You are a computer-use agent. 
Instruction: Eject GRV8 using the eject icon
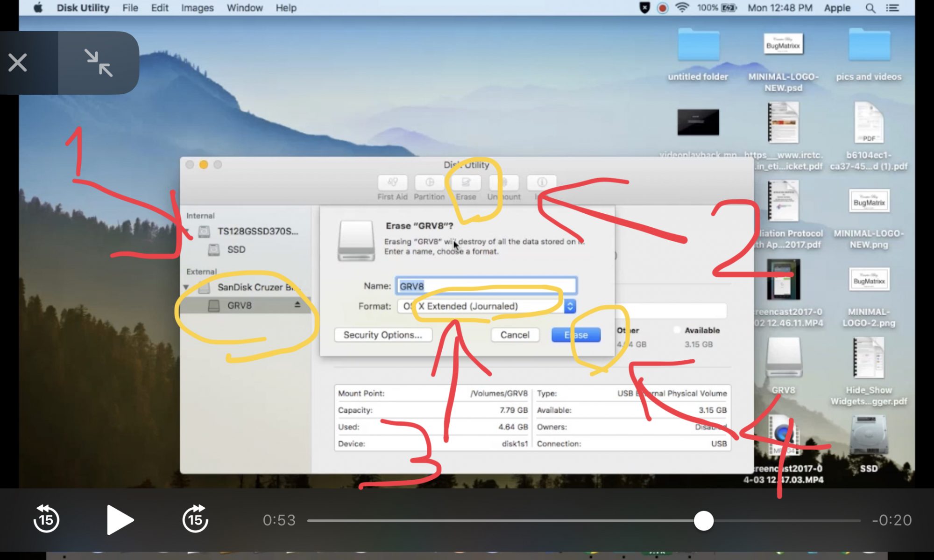point(297,304)
